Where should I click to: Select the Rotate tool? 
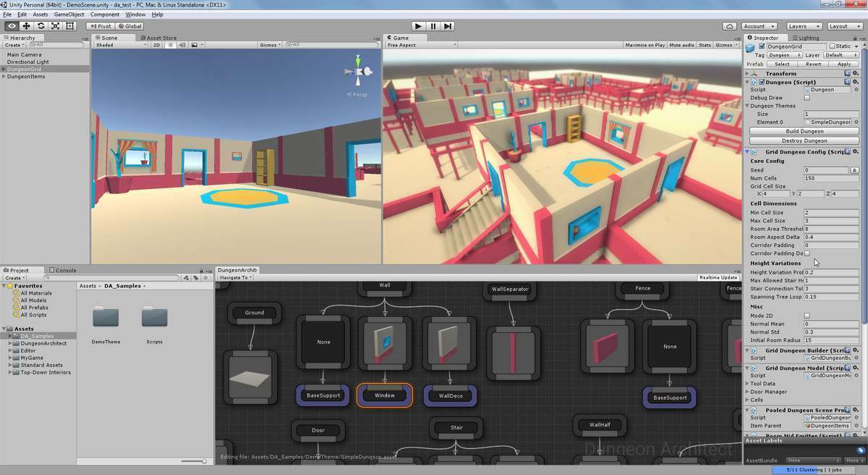pyautogui.click(x=41, y=26)
